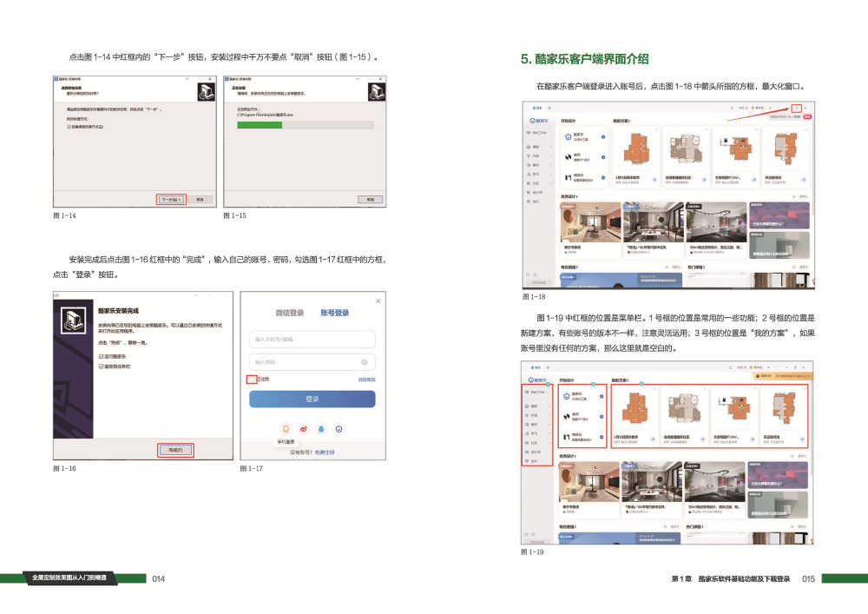Open the 找回密码 link
868x614 pixels.
tap(366, 380)
